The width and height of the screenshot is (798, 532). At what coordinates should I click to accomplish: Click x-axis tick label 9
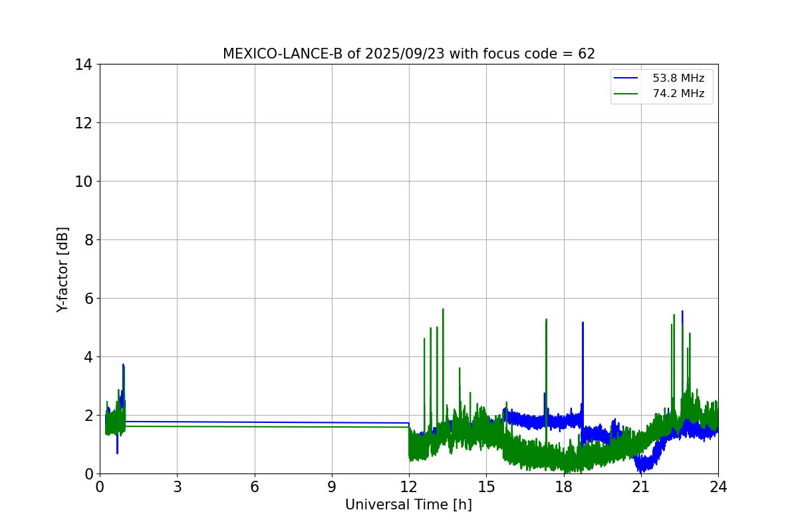(x=332, y=487)
